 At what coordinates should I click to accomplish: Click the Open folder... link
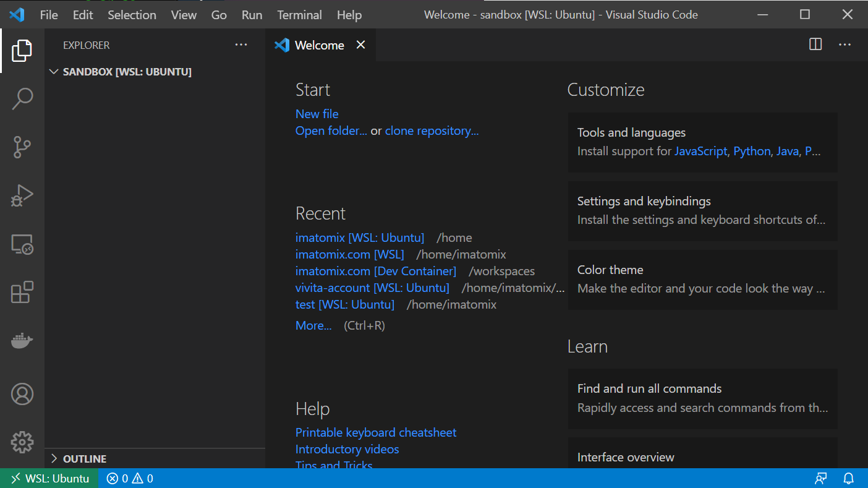click(x=331, y=131)
